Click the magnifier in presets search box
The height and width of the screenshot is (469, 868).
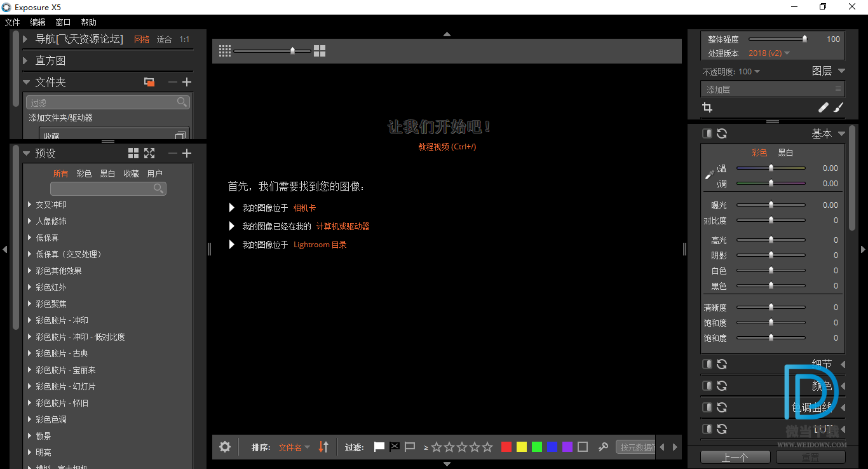click(x=159, y=188)
